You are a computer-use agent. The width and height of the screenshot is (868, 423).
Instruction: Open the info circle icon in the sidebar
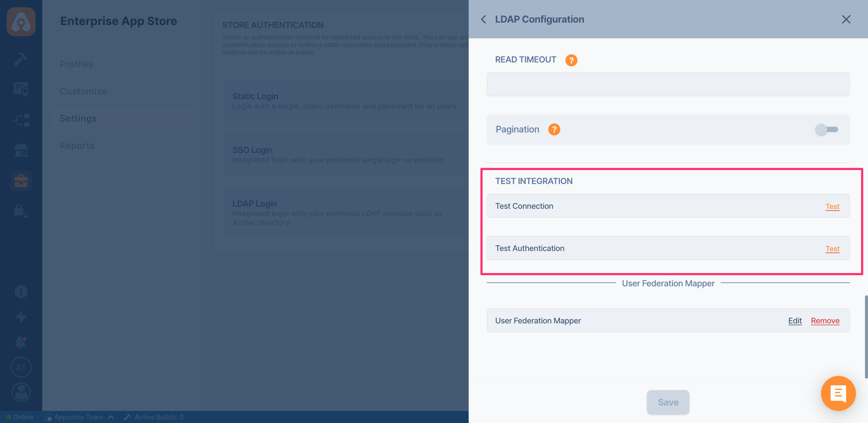21,292
